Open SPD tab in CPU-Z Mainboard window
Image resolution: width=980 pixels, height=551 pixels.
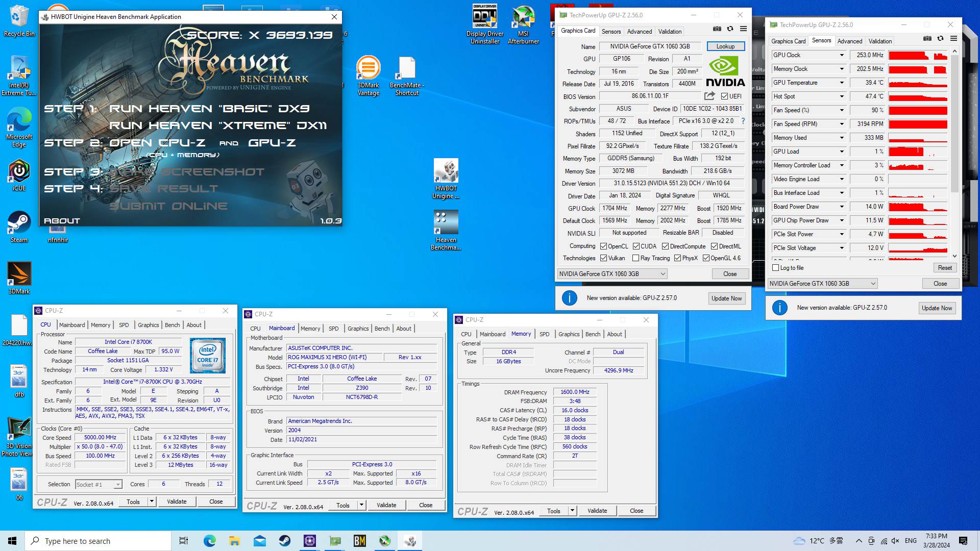[333, 329]
